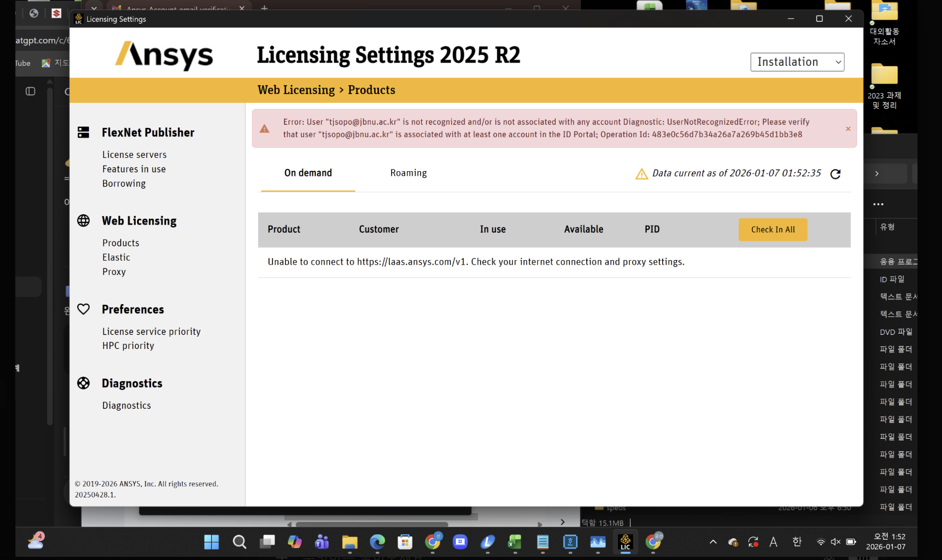
Task: Open Features in use page
Action: [x=133, y=169]
